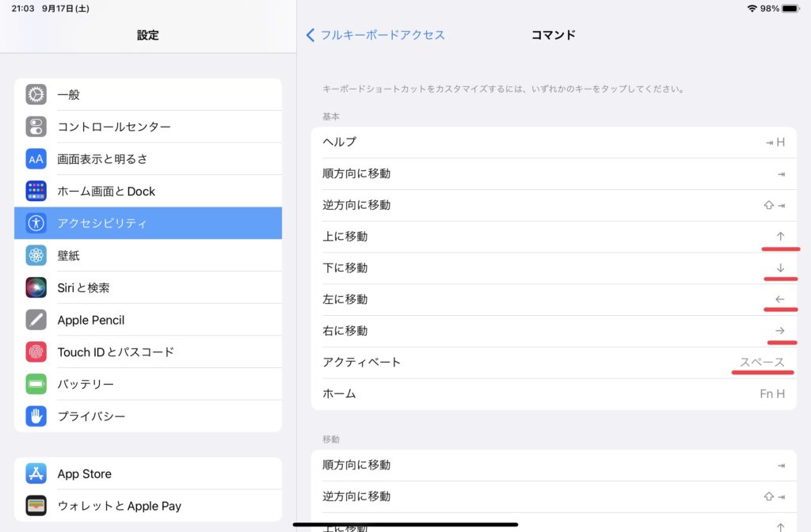
Task: Tap the battery status indicator in status bar
Action: (x=789, y=9)
